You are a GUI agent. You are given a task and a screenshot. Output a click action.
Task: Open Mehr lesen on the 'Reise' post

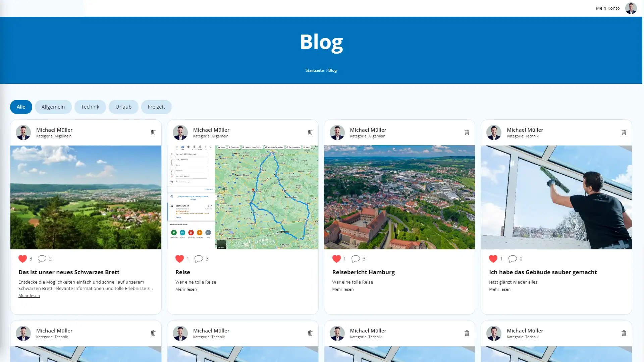click(x=186, y=289)
